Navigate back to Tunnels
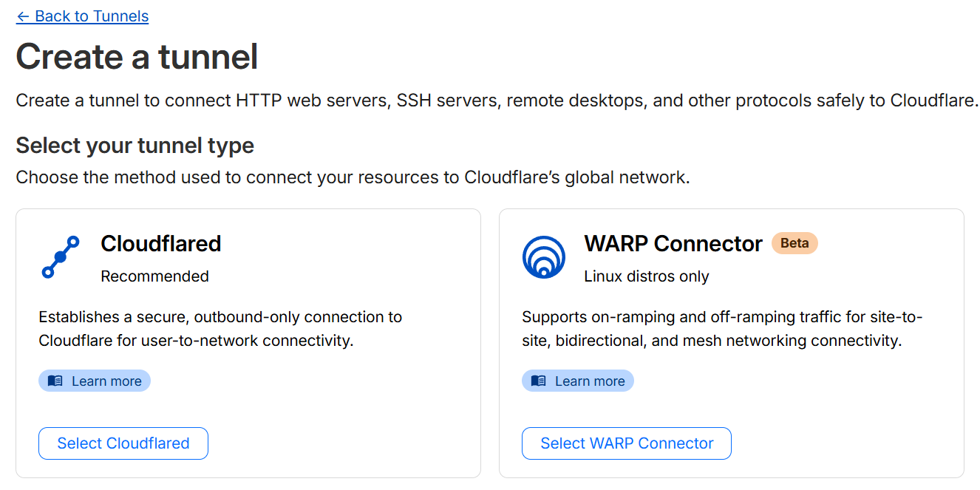This screenshot has height=490, width=980. [82, 16]
